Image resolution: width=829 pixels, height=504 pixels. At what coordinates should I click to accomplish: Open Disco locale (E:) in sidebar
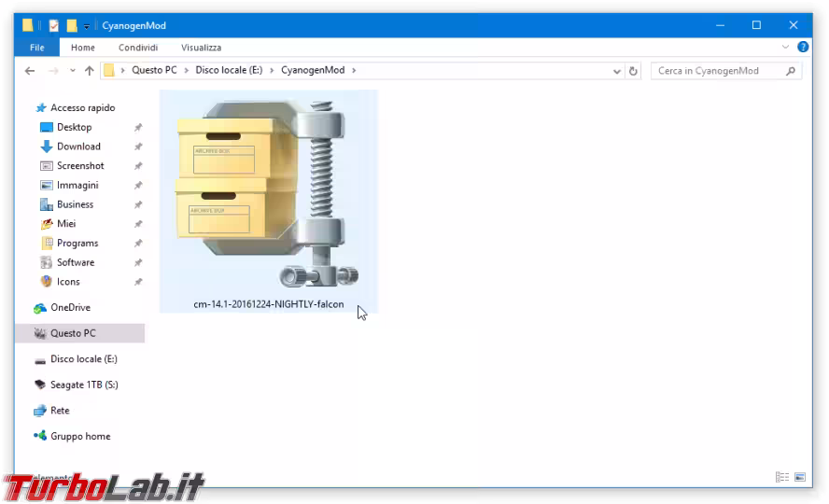point(83,359)
